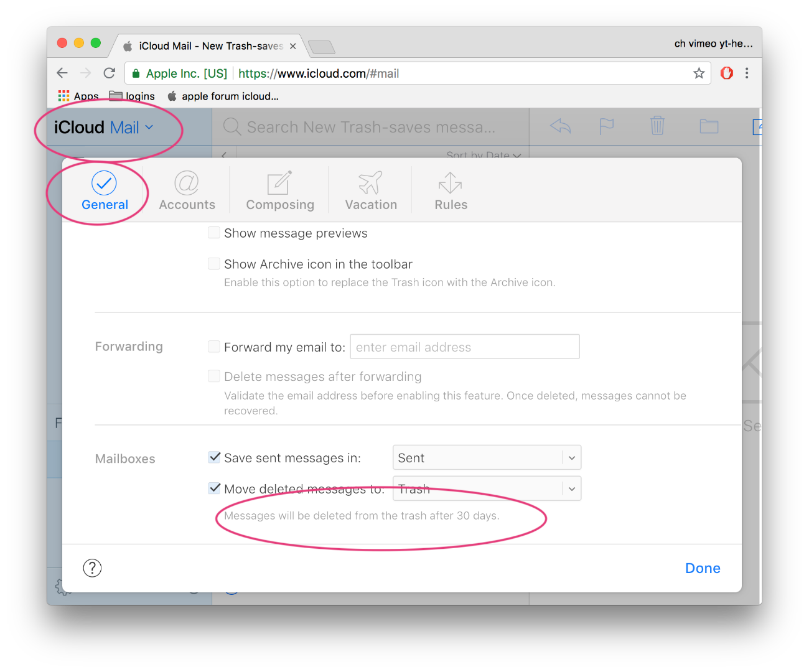Click the Search New Trash-saves messages field
Screen dimensions: 809x672
[372, 127]
